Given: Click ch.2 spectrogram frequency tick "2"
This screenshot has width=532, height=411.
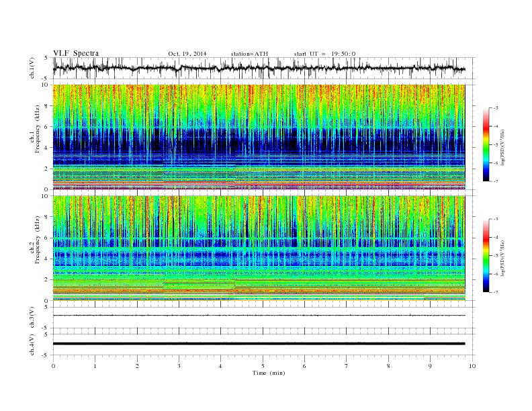Looking at the screenshot, I should (47, 280).
